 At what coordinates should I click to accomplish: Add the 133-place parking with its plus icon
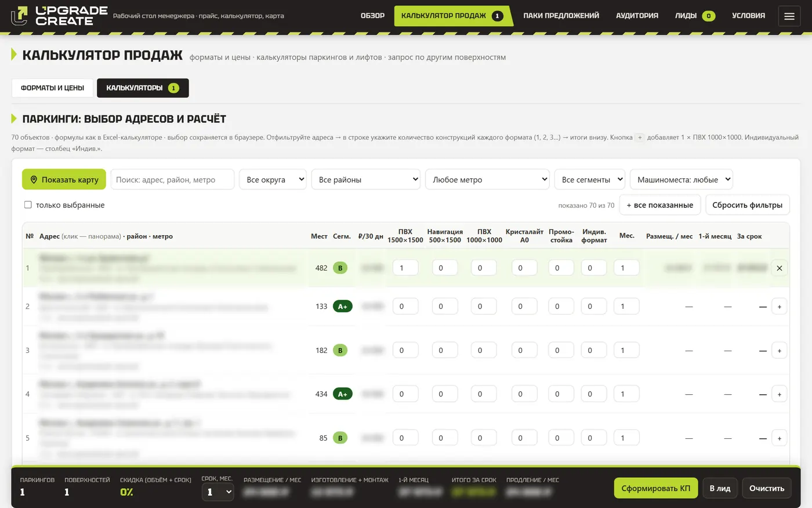(780, 307)
